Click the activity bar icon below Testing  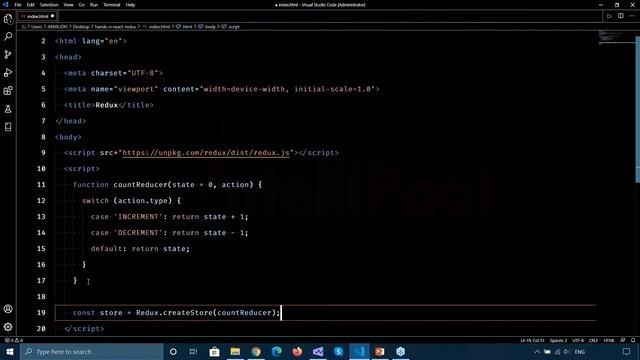pyautogui.click(x=8, y=127)
